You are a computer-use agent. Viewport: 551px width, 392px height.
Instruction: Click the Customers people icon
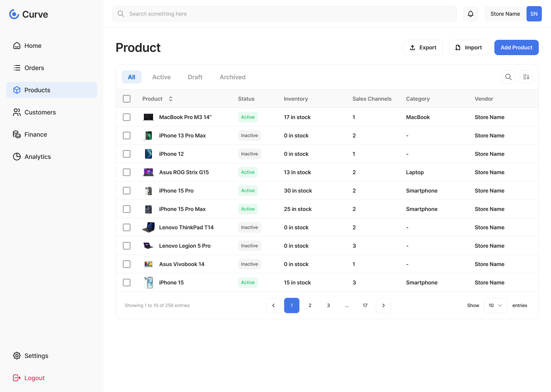coord(17,112)
